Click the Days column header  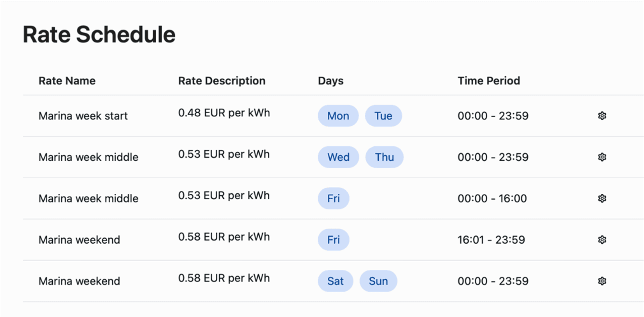(x=330, y=80)
